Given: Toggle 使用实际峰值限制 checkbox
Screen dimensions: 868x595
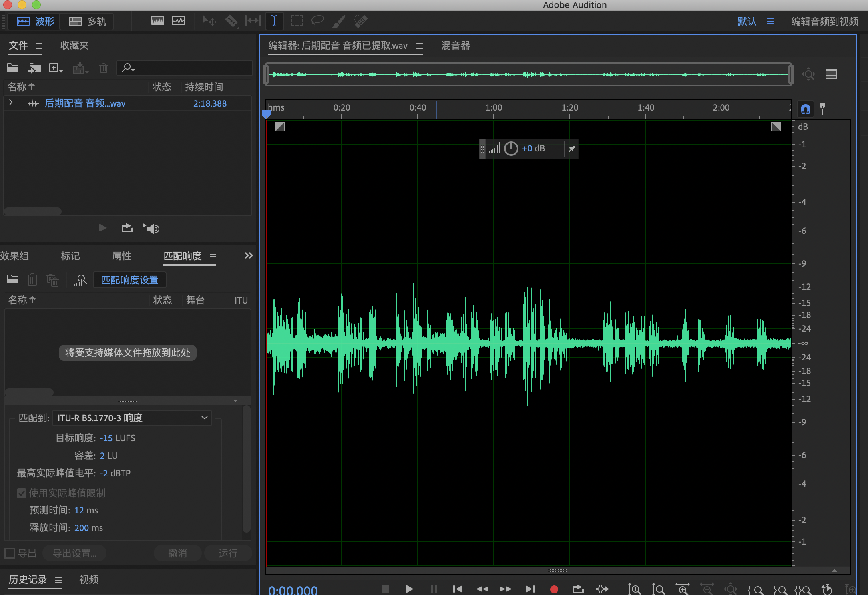Looking at the screenshot, I should click(22, 493).
